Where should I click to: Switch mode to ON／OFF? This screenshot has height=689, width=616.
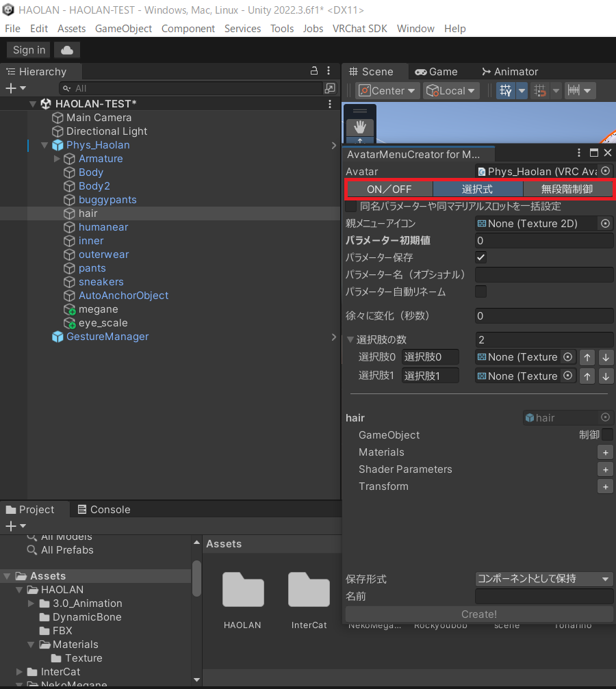tap(389, 190)
